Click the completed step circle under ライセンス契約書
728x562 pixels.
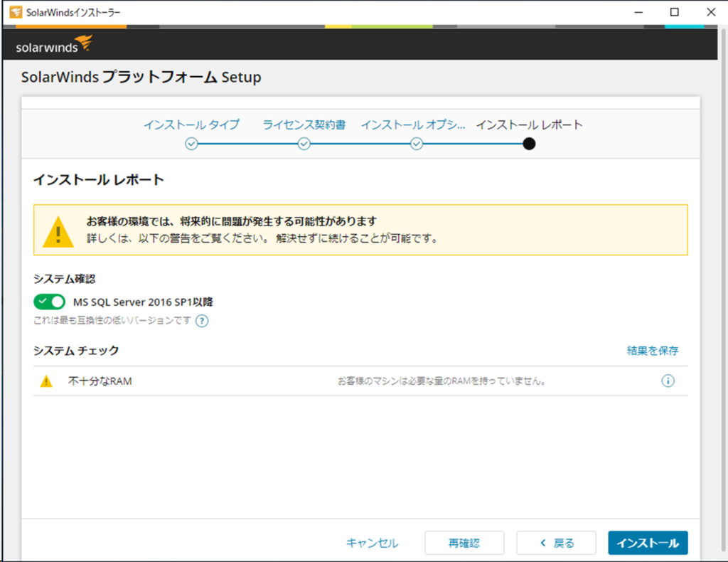304,144
